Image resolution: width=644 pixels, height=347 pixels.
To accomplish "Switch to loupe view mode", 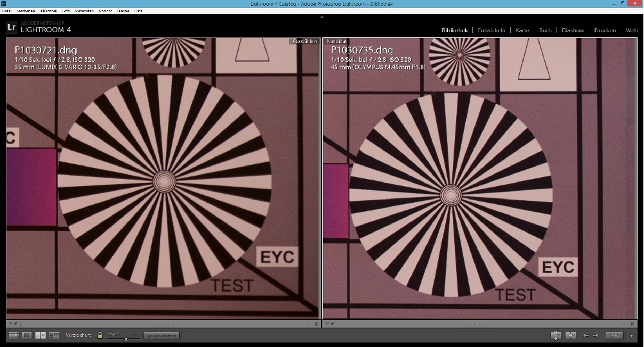I will pos(26,335).
